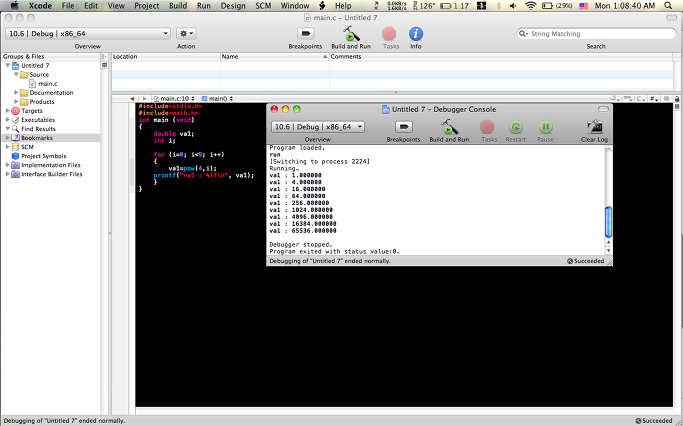Click Spotlight magnifier in menu bar
This screenshot has height=426, width=683.
pyautogui.click(x=668, y=6)
